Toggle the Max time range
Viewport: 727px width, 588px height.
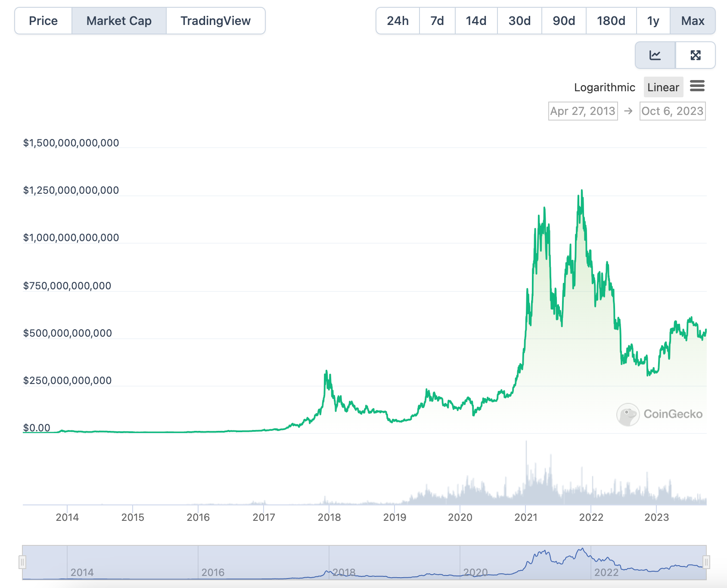coord(693,20)
